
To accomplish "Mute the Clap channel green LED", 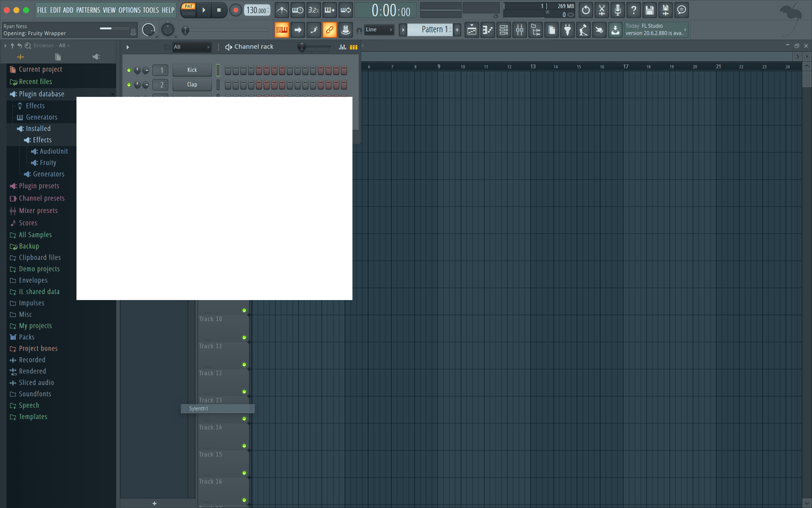I will click(x=129, y=85).
